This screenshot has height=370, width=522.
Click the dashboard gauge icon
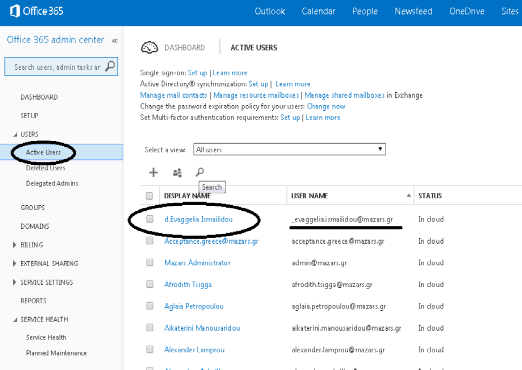pyautogui.click(x=149, y=47)
